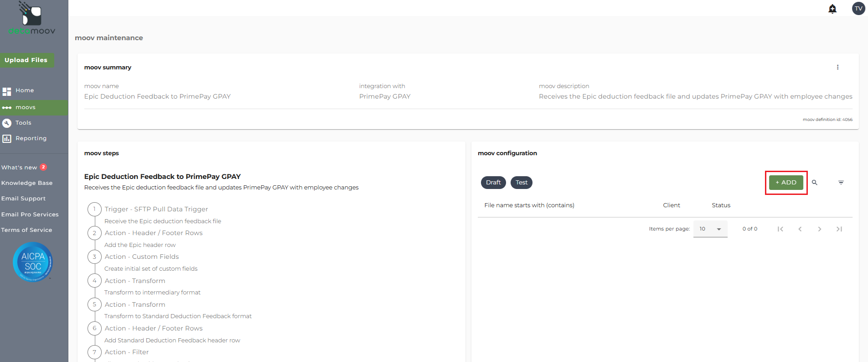Image resolution: width=868 pixels, height=362 pixels.
Task: Click 'Create initial set of custom fields' text
Action: pyautogui.click(x=151, y=269)
